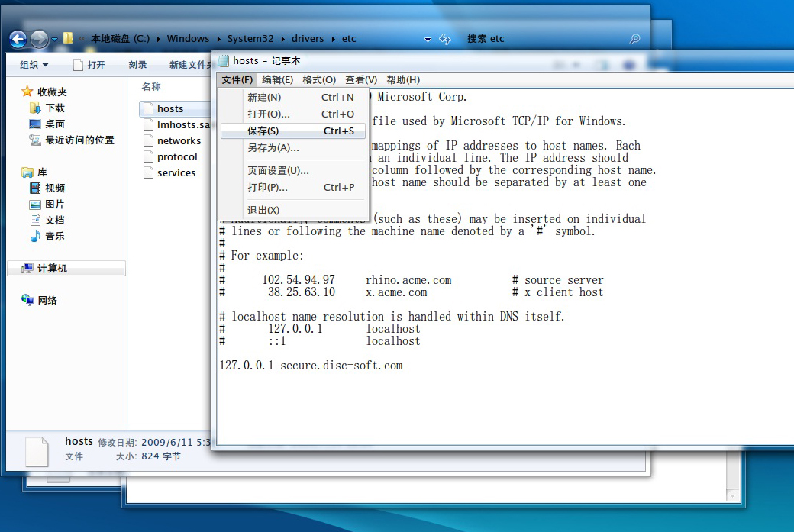Click the search magnifier icon
The width and height of the screenshot is (794, 532).
click(x=634, y=39)
